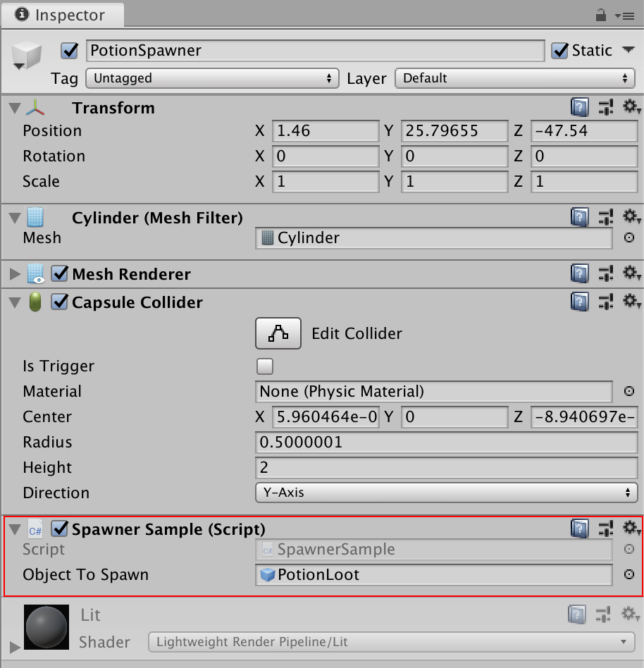
Task: Open Spawner Sample script help reference
Action: pos(579,528)
